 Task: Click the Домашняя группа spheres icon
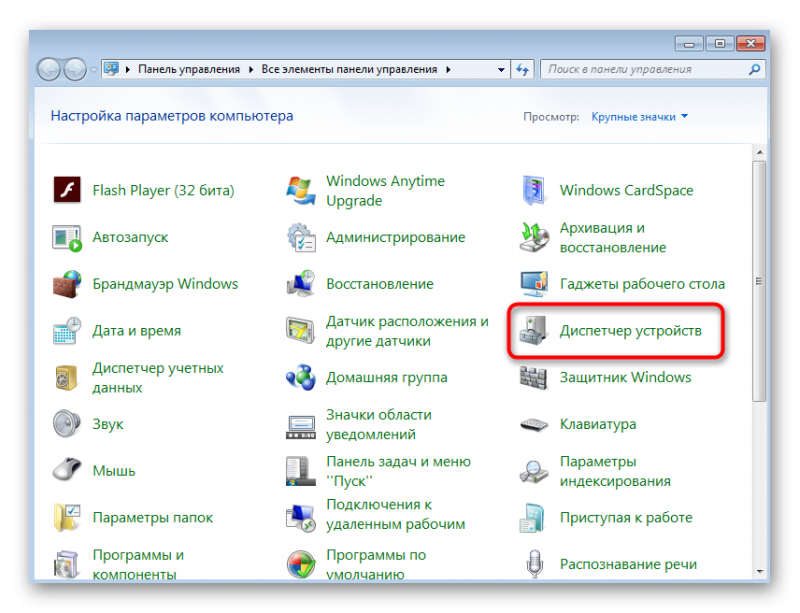pyautogui.click(x=301, y=378)
